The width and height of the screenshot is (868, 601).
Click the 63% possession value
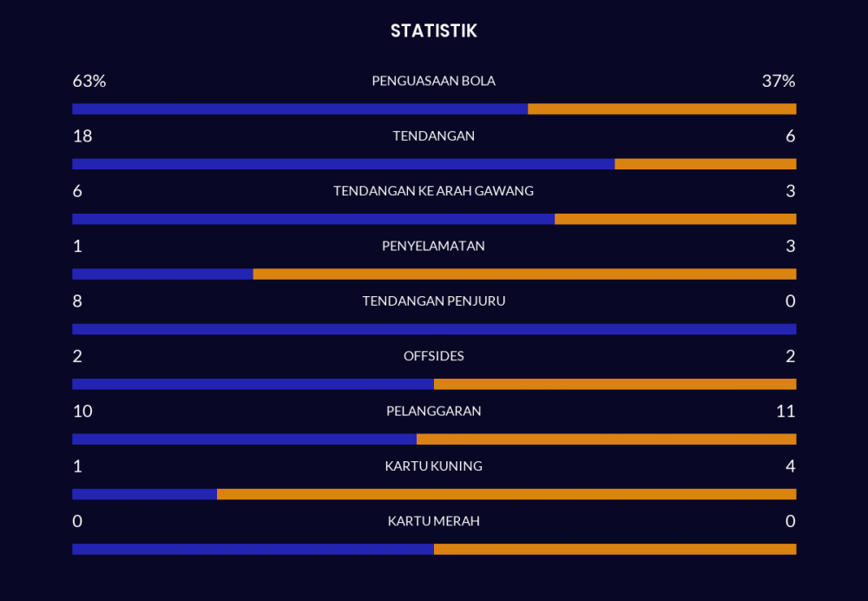[x=89, y=81]
